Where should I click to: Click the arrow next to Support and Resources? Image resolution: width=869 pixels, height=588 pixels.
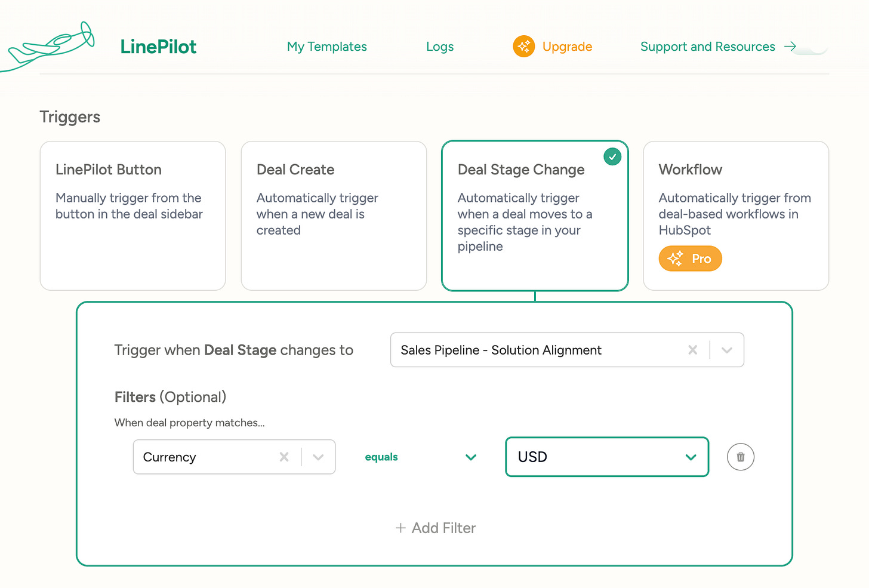coord(790,47)
